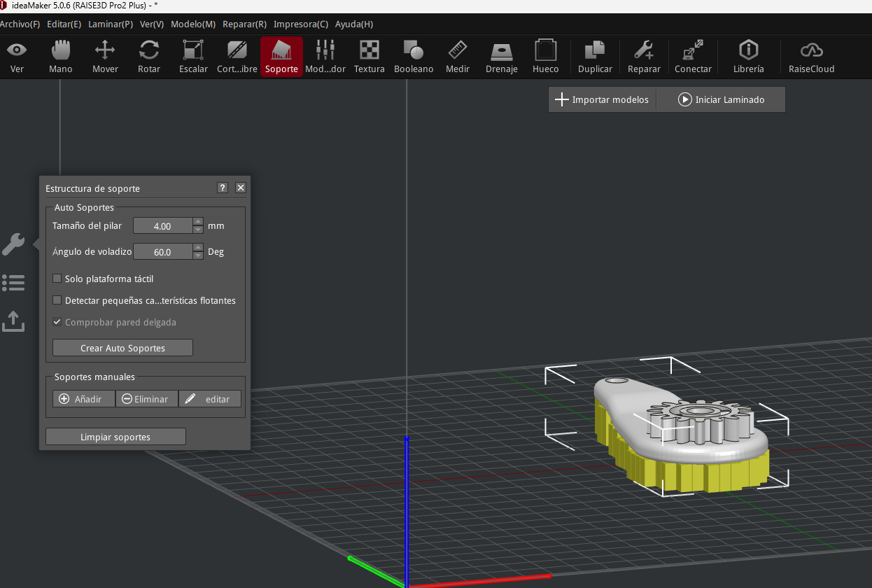This screenshot has width=872, height=588.
Task: Open the wrench settings sidebar icon
Action: point(13,244)
